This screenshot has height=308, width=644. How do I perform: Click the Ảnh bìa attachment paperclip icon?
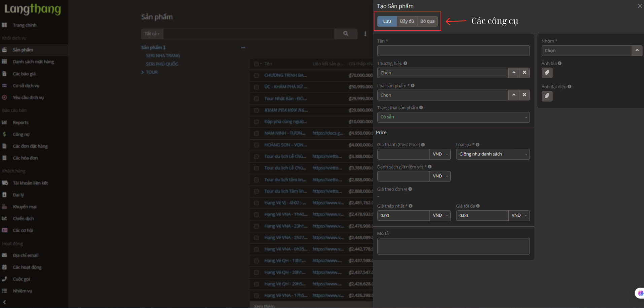[x=547, y=73]
